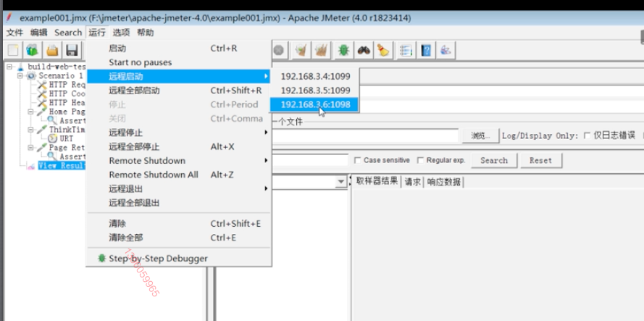Click the New test plan toolbar icon
The width and height of the screenshot is (644, 321).
point(13,51)
